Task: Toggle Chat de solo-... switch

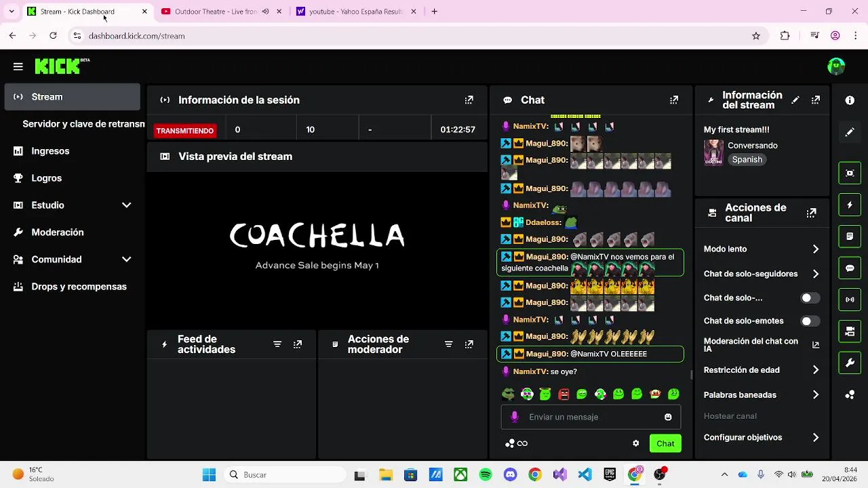Action: [810, 298]
